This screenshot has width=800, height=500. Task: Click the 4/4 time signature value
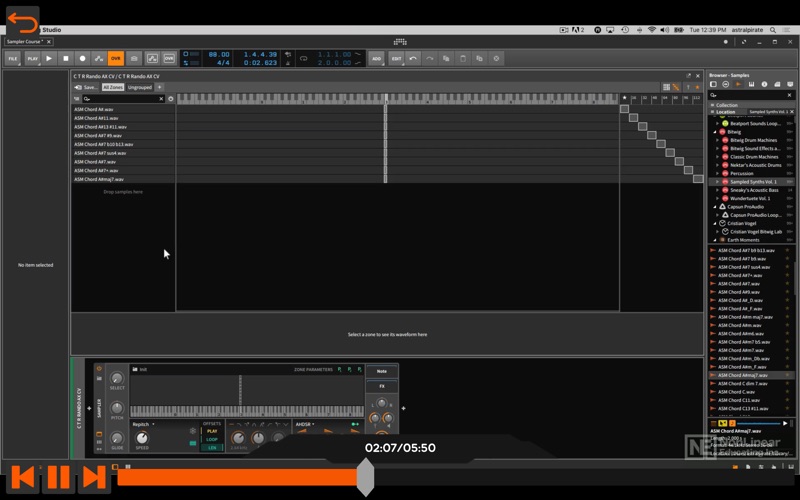pos(223,63)
